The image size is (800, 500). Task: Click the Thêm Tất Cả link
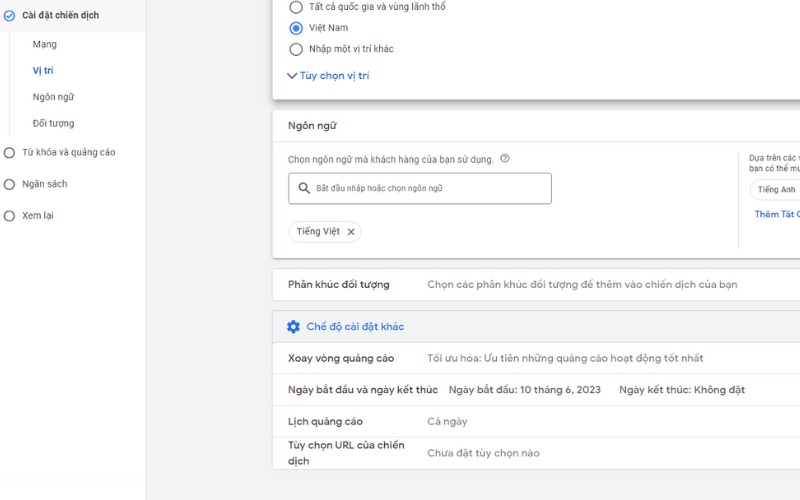click(777, 214)
